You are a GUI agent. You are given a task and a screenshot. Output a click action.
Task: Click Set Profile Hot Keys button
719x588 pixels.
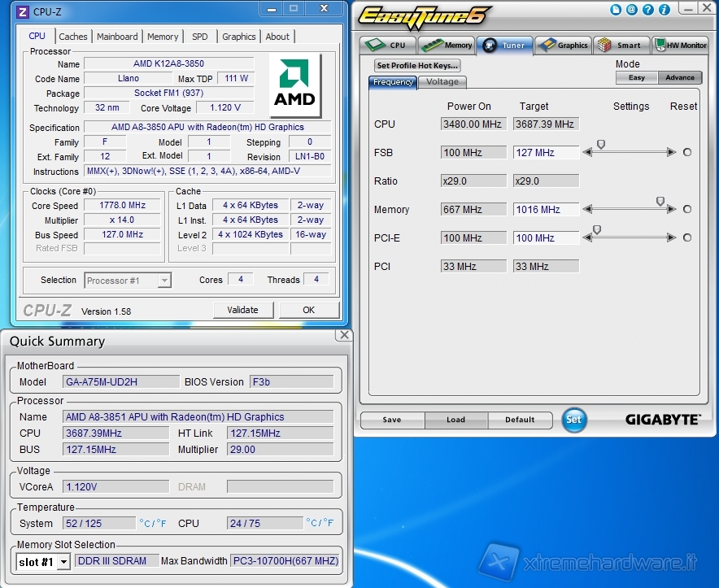pyautogui.click(x=417, y=66)
